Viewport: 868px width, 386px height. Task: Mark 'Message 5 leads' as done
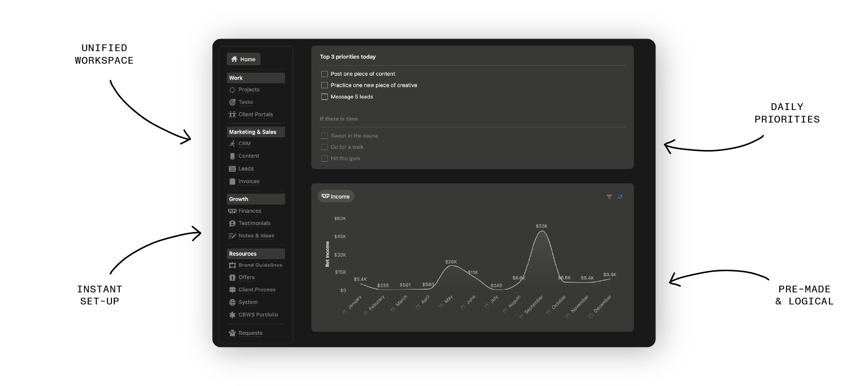325,97
